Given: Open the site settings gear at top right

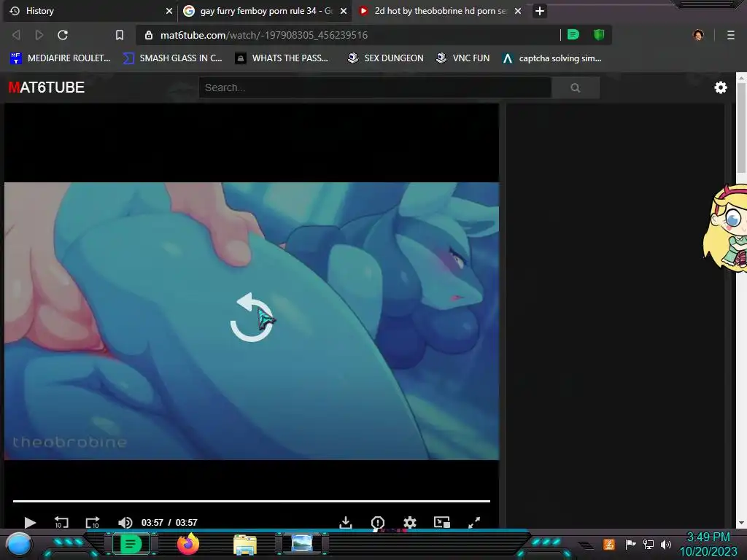Looking at the screenshot, I should pos(721,87).
